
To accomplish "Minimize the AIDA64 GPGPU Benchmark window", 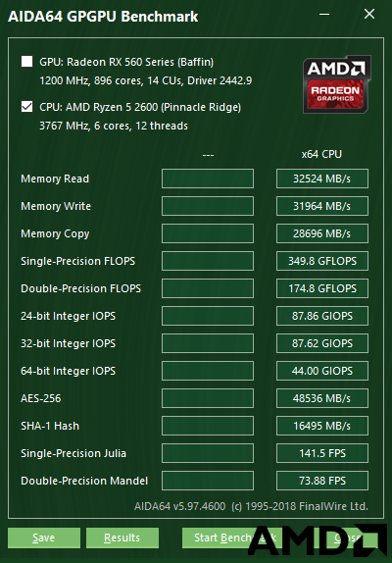I will (324, 15).
